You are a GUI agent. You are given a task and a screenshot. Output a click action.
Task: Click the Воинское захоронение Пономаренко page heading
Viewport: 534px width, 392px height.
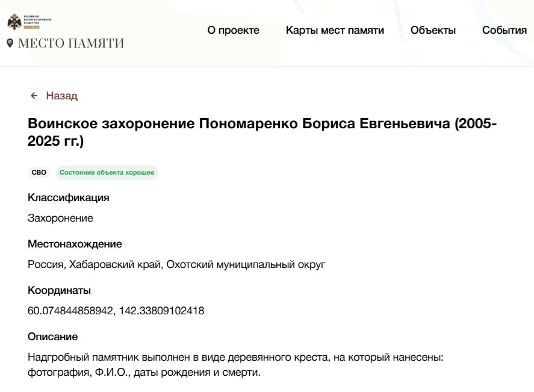(262, 133)
